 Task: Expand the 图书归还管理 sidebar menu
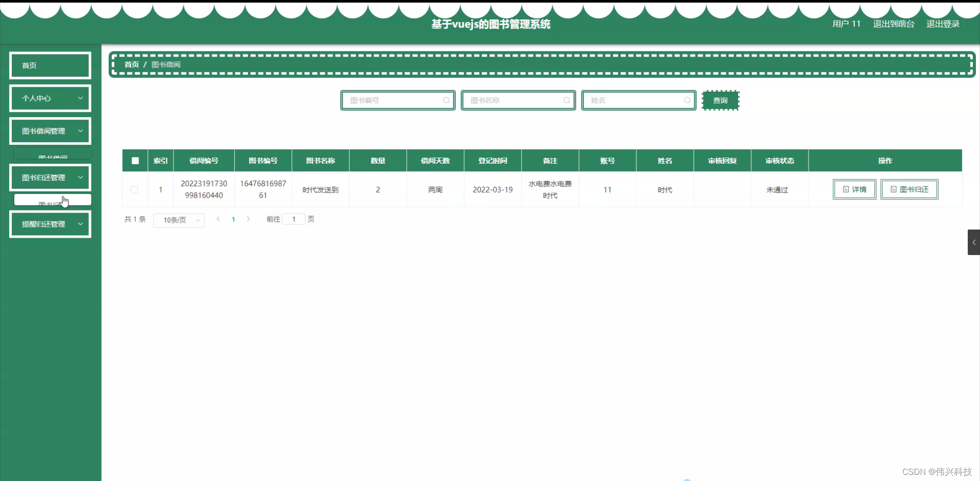(50, 177)
